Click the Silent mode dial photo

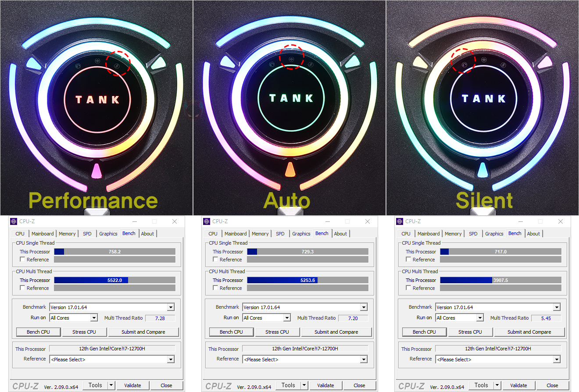(x=482, y=107)
